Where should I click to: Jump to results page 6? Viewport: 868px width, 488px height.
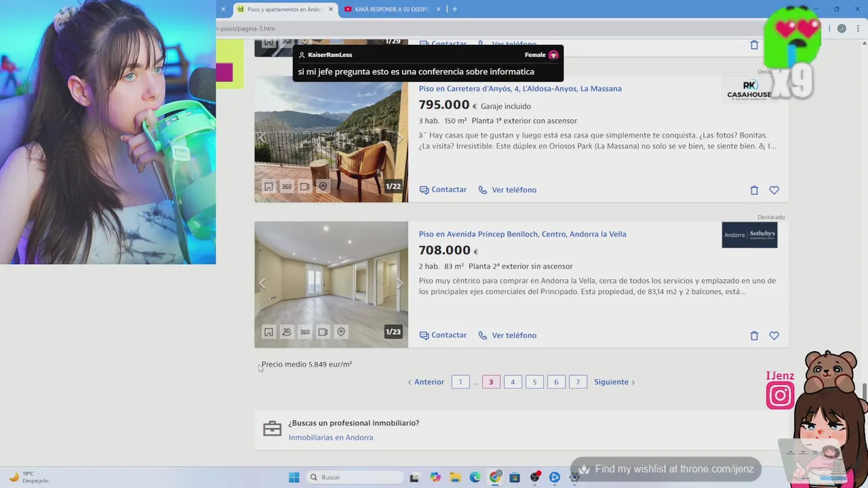click(556, 382)
